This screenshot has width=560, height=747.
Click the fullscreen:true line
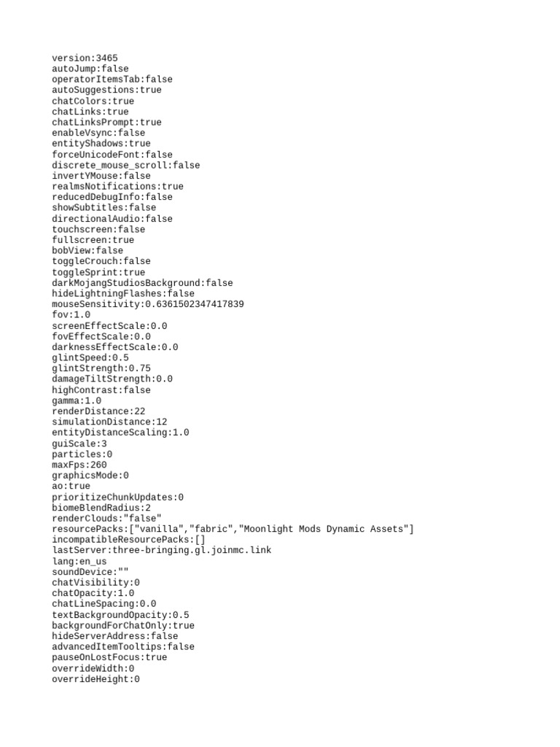tap(93, 240)
